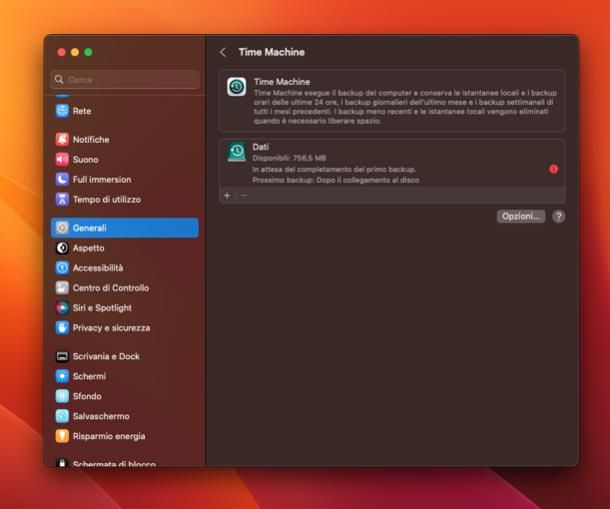Remove backup disk with minus button
610x509 pixels.
coord(244,195)
